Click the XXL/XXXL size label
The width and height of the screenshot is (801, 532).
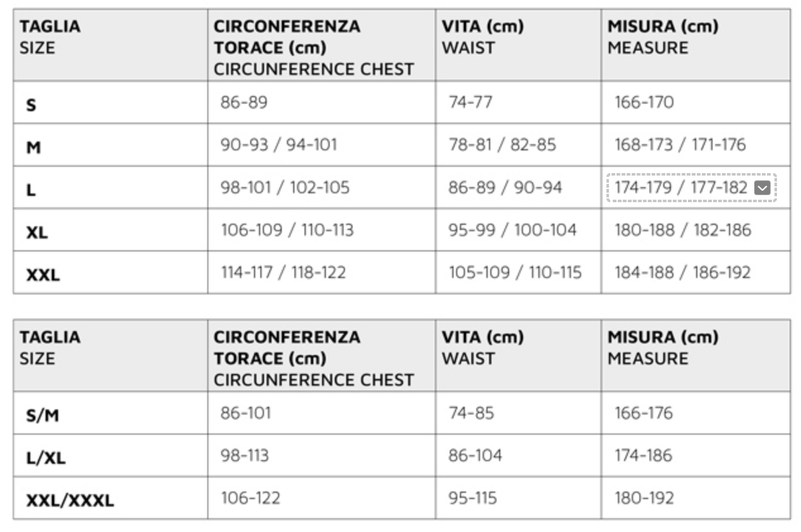coord(70,500)
